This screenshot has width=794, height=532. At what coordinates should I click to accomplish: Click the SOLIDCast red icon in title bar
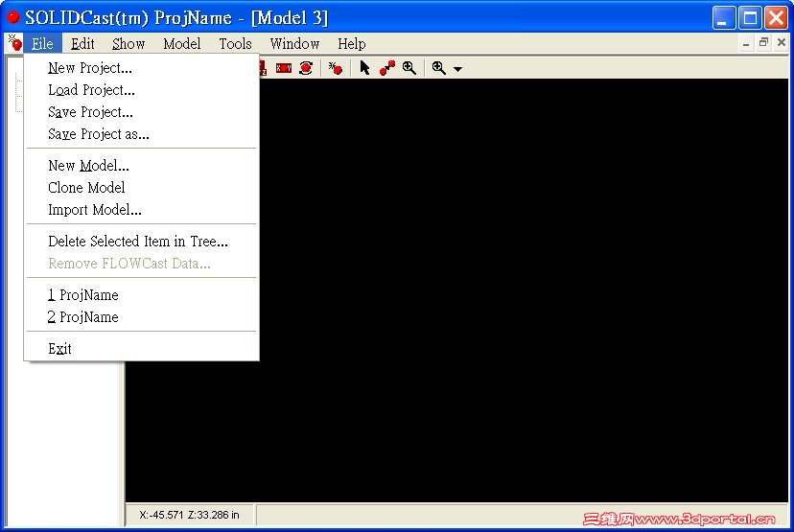13,17
